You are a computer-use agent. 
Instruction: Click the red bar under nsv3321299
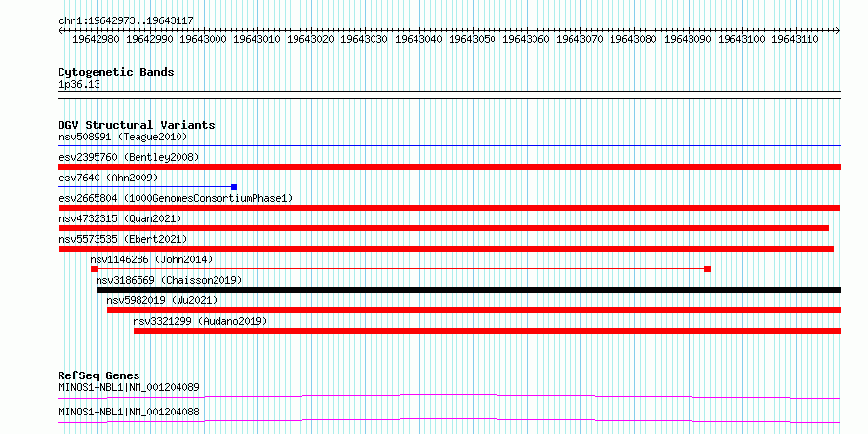487,331
